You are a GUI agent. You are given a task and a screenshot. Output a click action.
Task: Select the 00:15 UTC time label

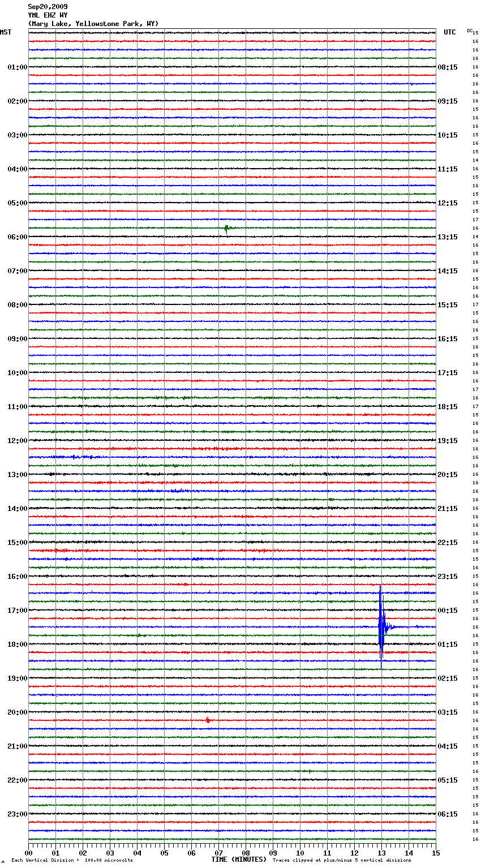(448, 611)
